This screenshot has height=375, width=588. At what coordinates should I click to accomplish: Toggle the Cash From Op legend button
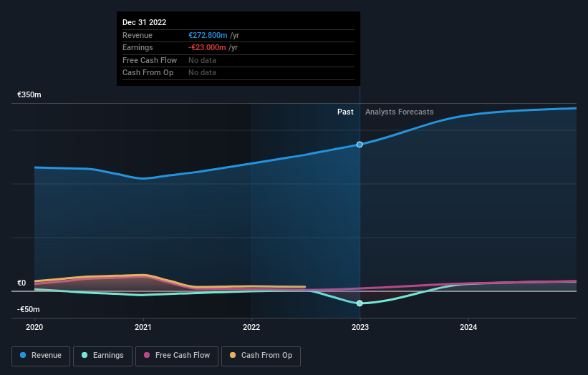pos(261,356)
